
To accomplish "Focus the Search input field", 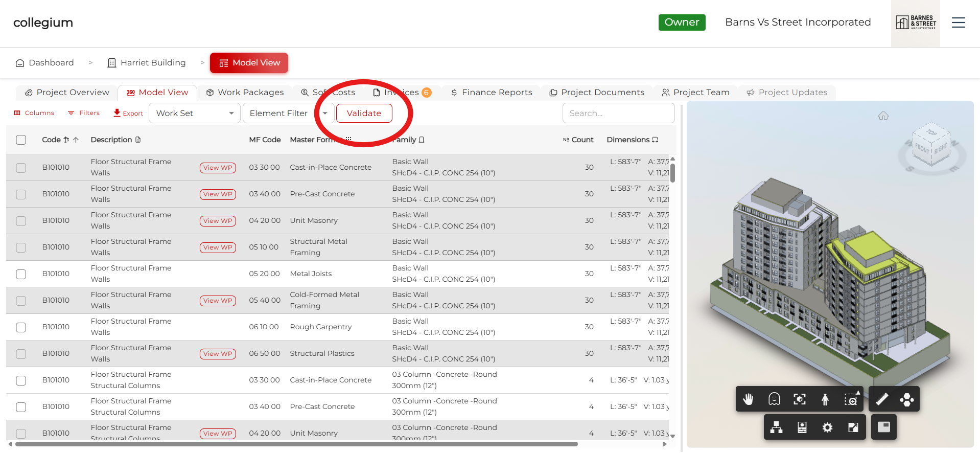I will coord(618,113).
